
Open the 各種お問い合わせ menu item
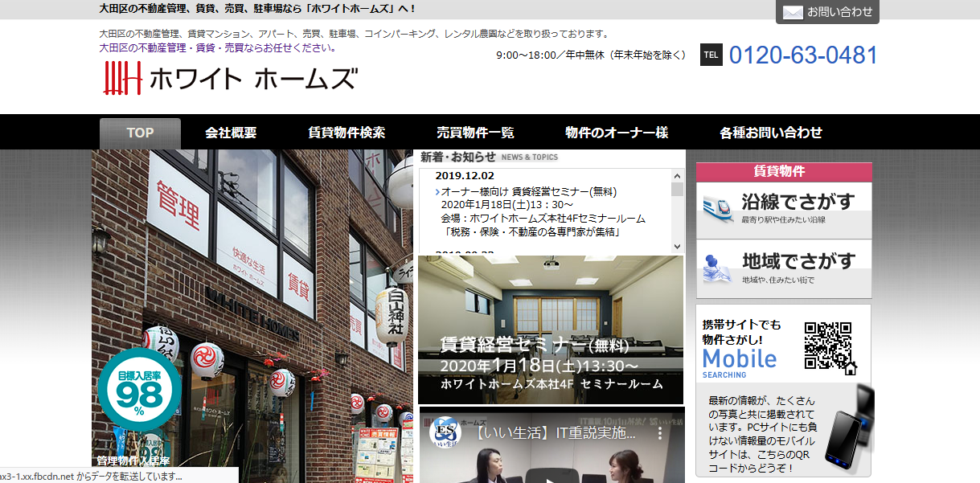[x=771, y=133]
